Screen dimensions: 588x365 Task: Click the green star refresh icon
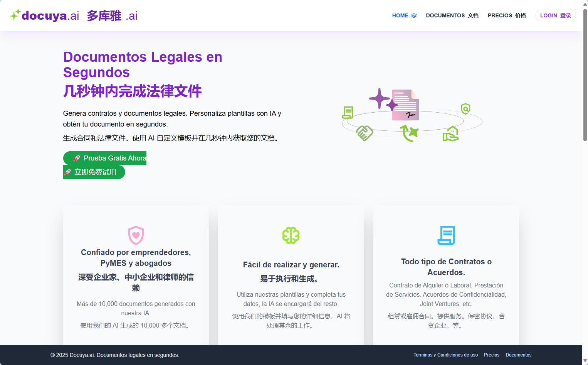tap(409, 133)
